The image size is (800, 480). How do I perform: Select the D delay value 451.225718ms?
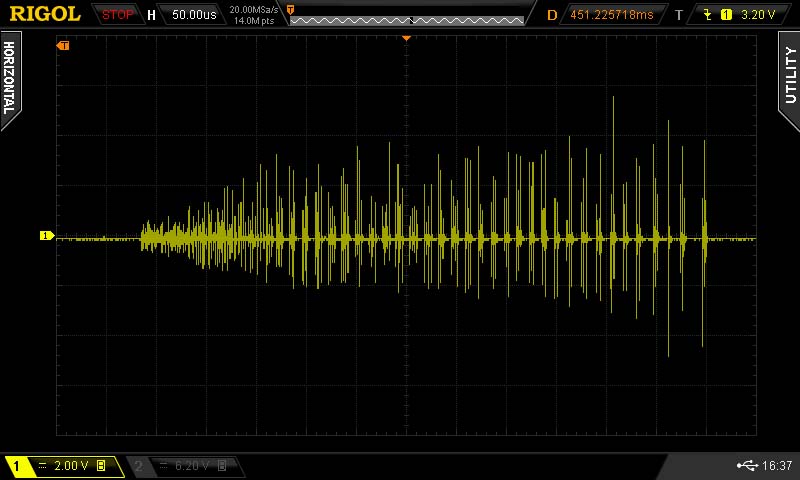coord(611,15)
